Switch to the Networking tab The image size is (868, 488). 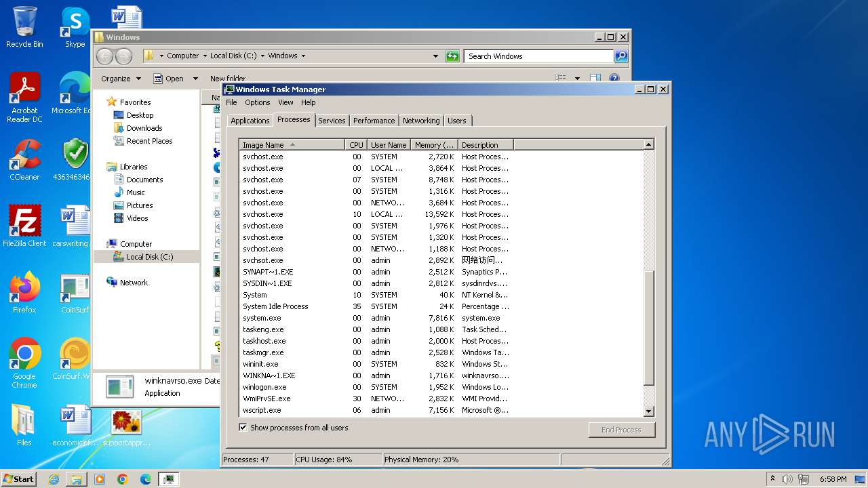[x=421, y=121]
